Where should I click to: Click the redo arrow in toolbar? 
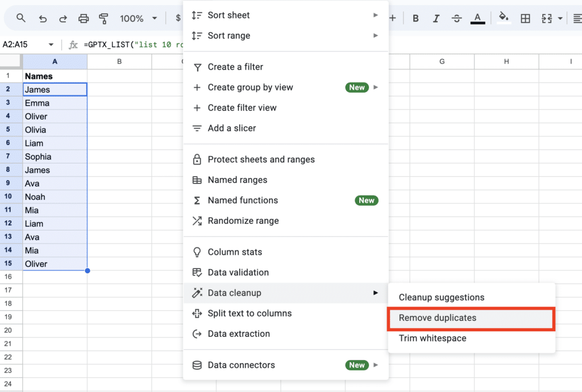[x=63, y=18]
